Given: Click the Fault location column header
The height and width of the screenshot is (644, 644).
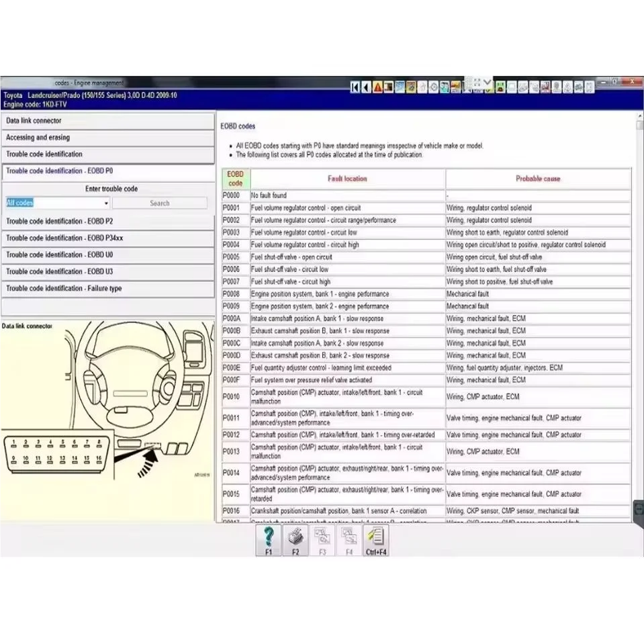Looking at the screenshot, I should (347, 178).
